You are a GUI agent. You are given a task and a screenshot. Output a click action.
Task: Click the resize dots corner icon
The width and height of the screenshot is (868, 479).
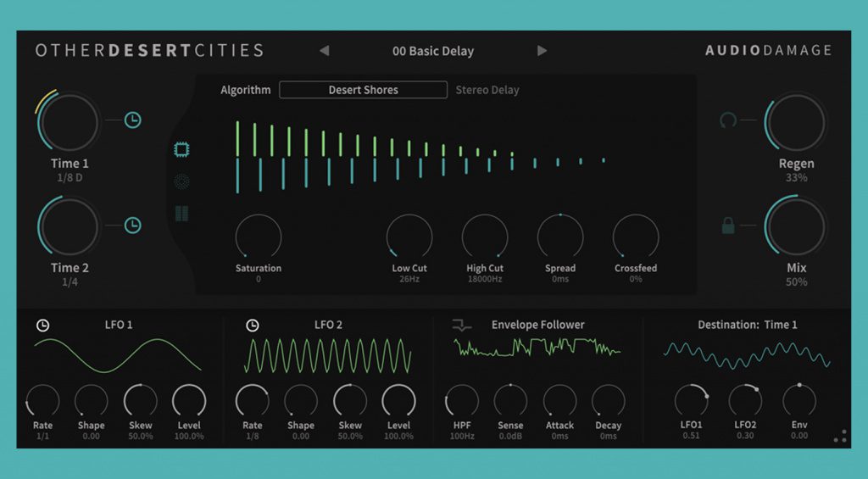[x=840, y=437]
